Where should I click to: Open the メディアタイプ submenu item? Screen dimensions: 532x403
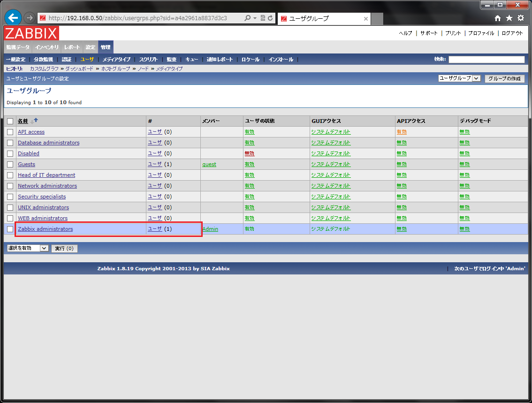click(116, 60)
